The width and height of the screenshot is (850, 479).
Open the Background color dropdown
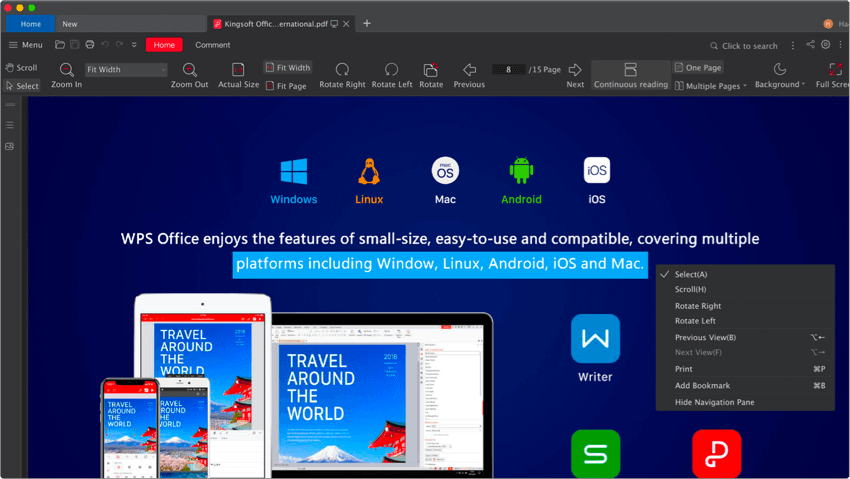coord(780,75)
